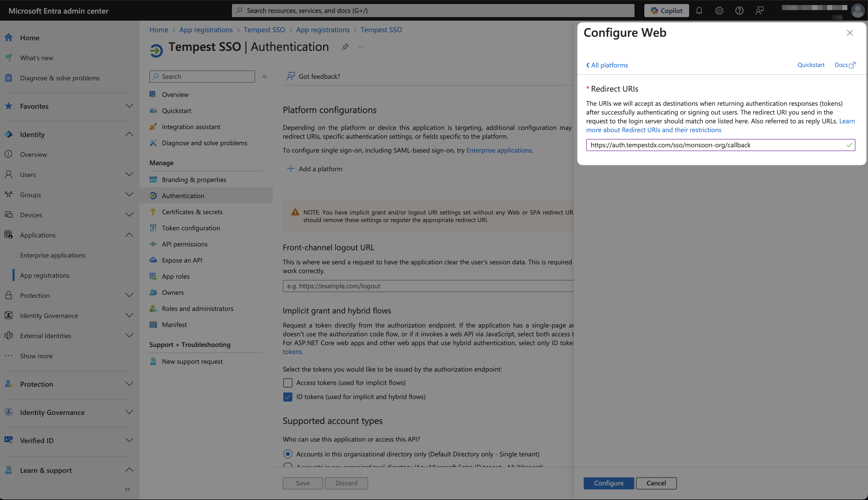
Task: Click the Front-channel logout URL field
Action: point(427,286)
